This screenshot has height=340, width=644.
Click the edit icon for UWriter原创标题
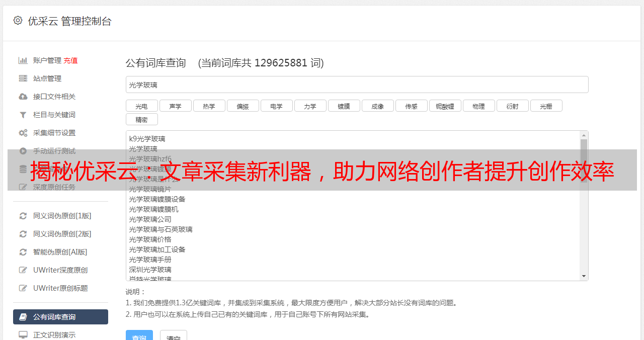(23, 288)
